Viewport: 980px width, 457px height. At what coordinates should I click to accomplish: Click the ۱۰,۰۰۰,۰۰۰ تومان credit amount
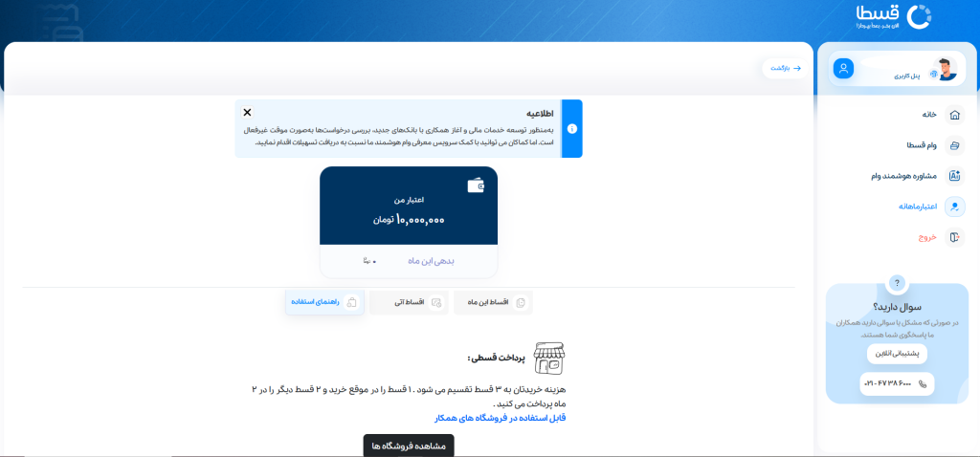tap(409, 220)
